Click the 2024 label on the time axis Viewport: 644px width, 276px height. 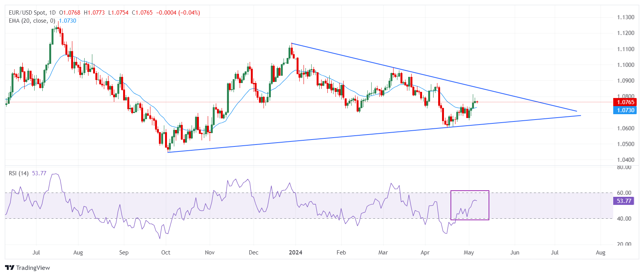coord(295,253)
